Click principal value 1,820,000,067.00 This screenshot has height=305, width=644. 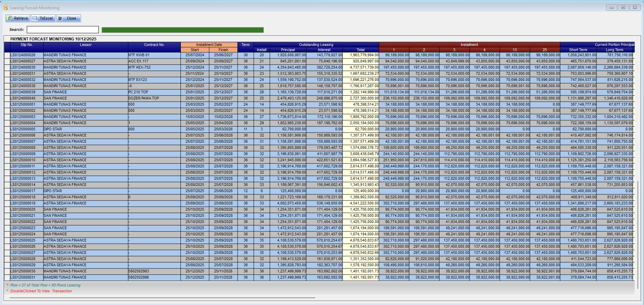click(x=292, y=55)
